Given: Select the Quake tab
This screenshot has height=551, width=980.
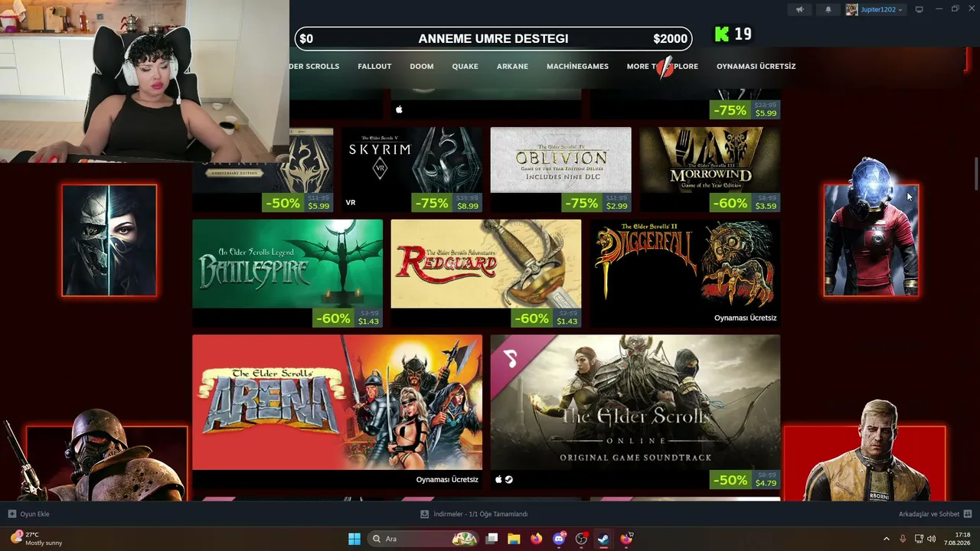Looking at the screenshot, I should (465, 67).
